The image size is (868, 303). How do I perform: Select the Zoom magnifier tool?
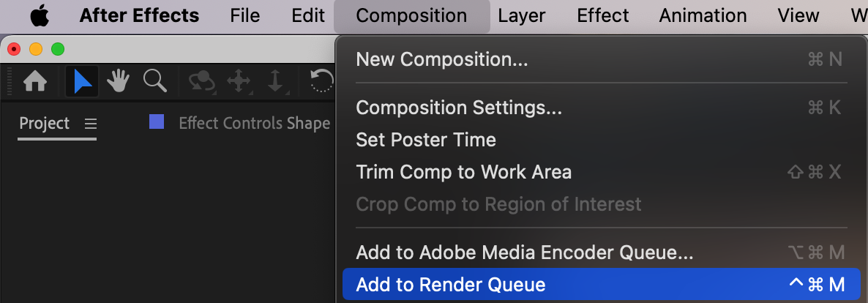[x=154, y=81]
